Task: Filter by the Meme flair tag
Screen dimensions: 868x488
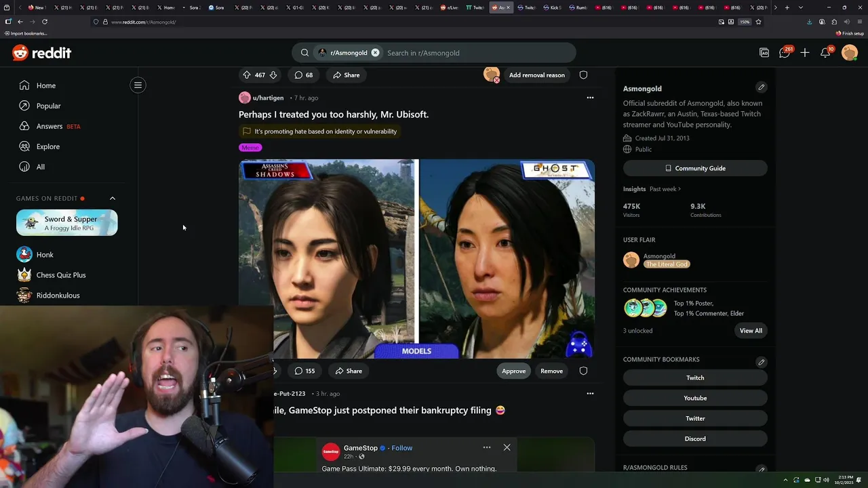Action: [x=250, y=148]
